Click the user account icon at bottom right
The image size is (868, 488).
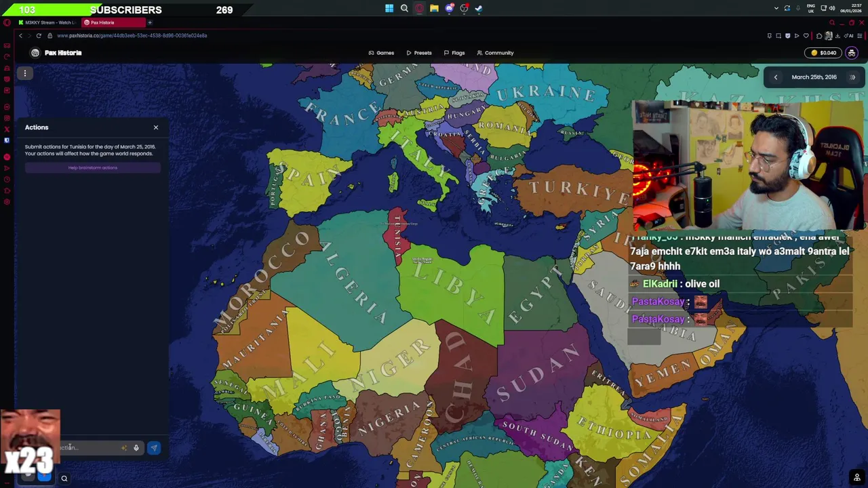pyautogui.click(x=857, y=479)
